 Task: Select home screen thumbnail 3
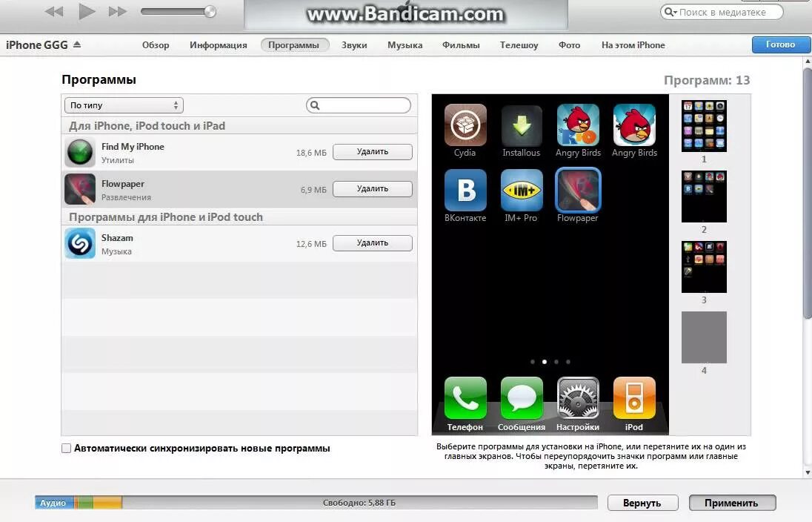(704, 267)
